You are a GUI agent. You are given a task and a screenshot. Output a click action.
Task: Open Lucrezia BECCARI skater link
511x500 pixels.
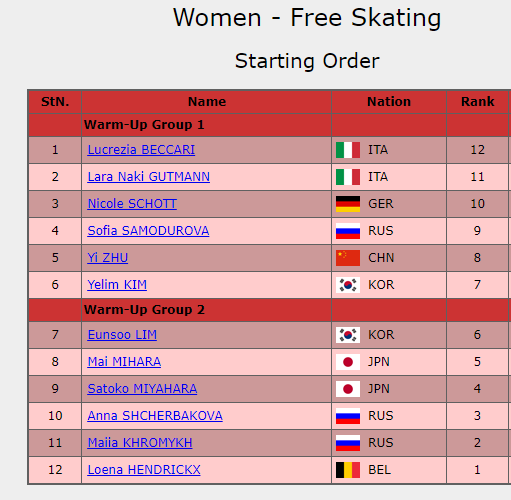tap(141, 150)
